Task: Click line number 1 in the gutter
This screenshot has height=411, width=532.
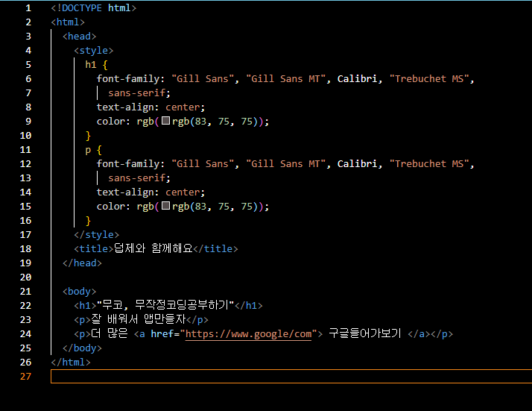Action: point(28,7)
